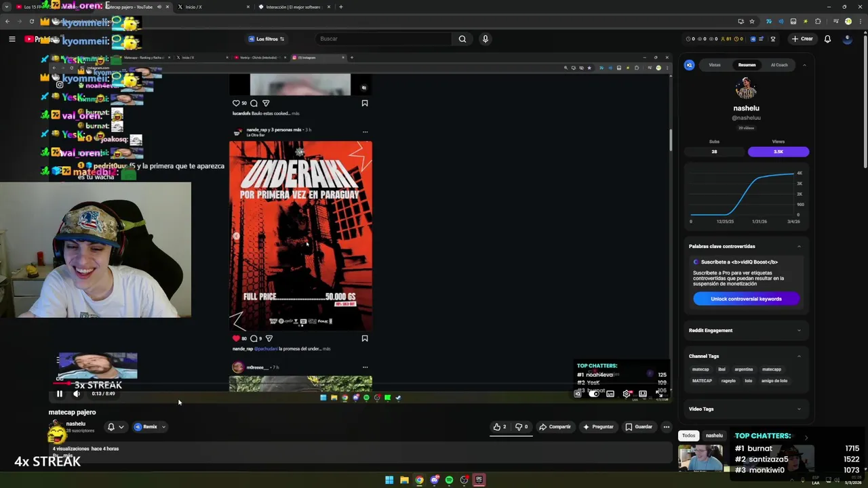Search with the magnifier icon
This screenshot has width=868, height=488.
click(x=462, y=39)
